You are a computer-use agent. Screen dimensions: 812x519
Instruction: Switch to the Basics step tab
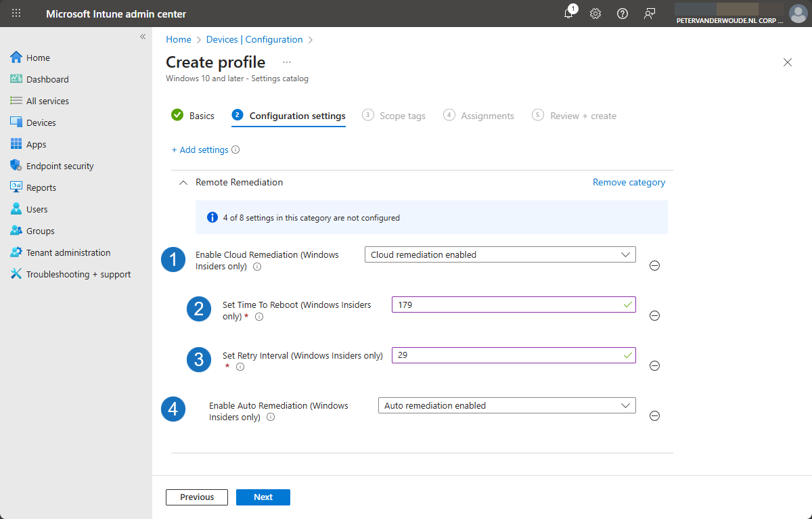[x=201, y=116]
